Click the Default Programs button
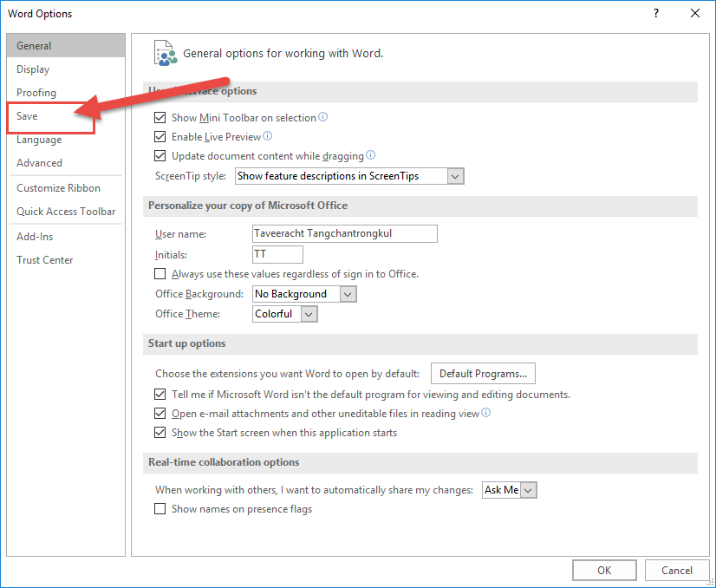The width and height of the screenshot is (716, 588). pyautogui.click(x=483, y=374)
